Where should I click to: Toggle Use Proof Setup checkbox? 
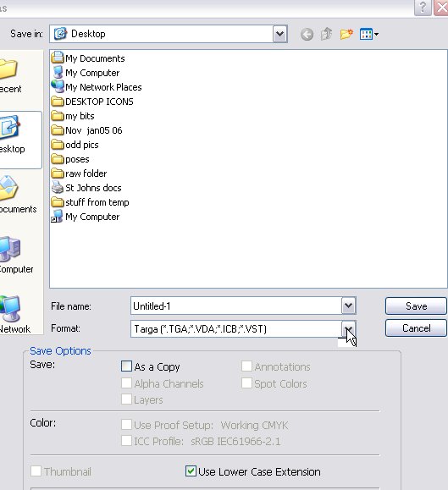point(127,425)
